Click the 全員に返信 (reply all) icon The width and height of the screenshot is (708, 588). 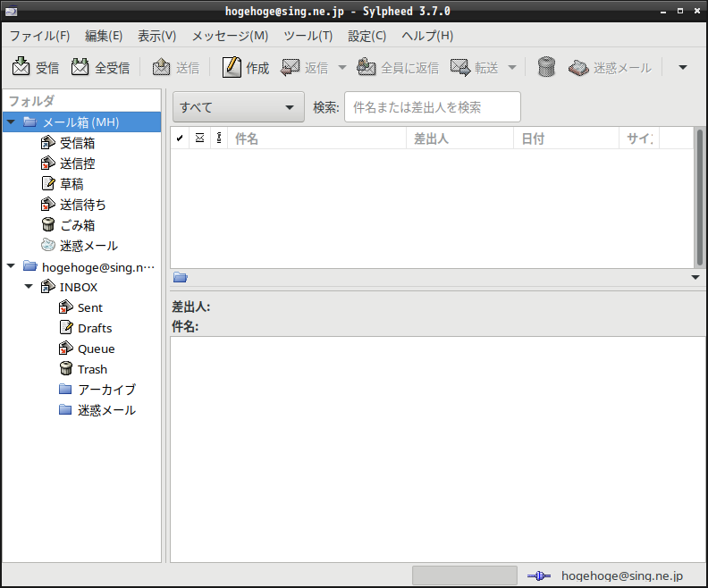(366, 67)
